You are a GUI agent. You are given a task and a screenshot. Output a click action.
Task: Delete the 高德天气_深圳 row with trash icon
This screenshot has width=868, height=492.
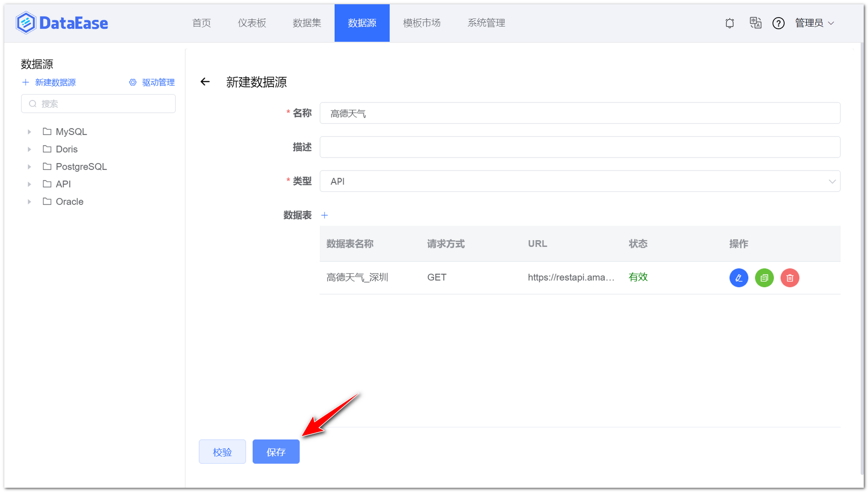(x=790, y=277)
